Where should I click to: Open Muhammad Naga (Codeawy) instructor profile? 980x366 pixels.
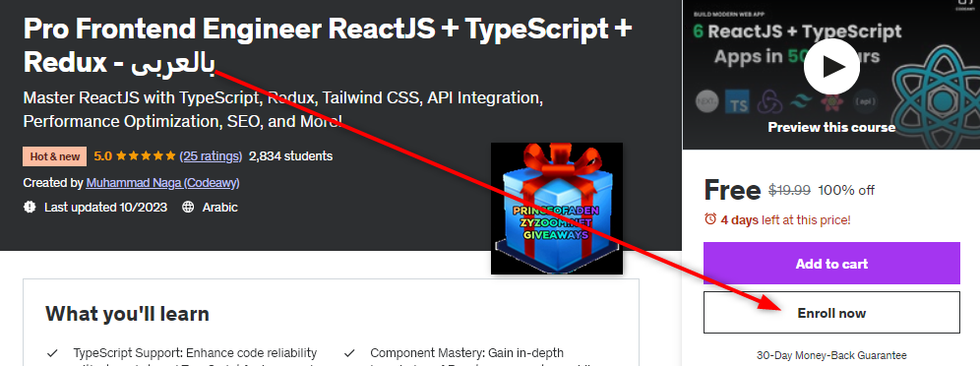(162, 183)
